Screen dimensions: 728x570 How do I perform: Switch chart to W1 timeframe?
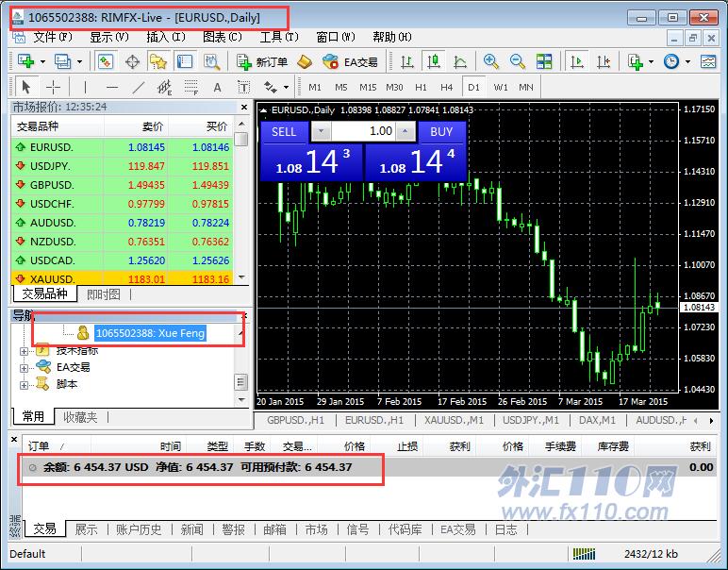[x=501, y=88]
